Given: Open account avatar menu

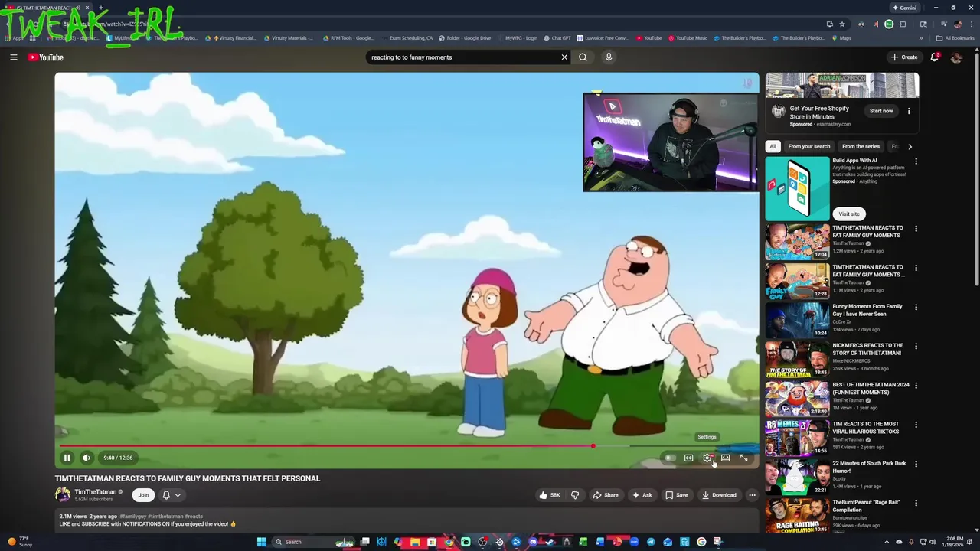Looking at the screenshot, I should 956,57.
